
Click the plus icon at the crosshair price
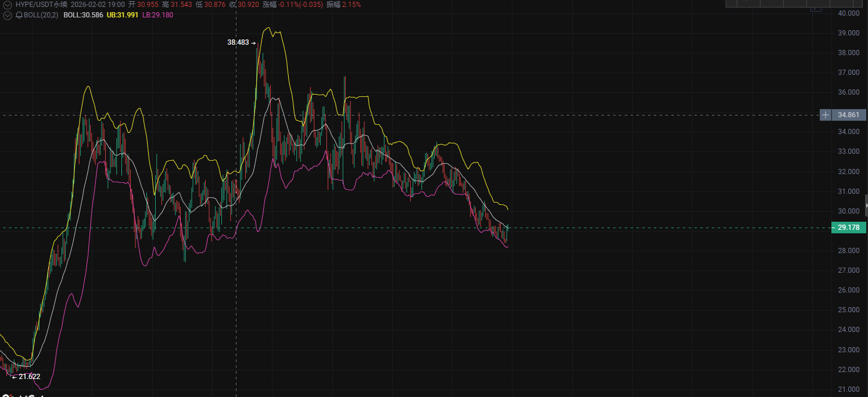pyautogui.click(x=826, y=115)
